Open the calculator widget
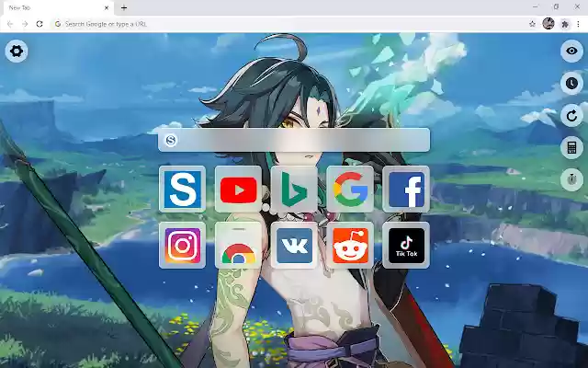 [x=571, y=147]
